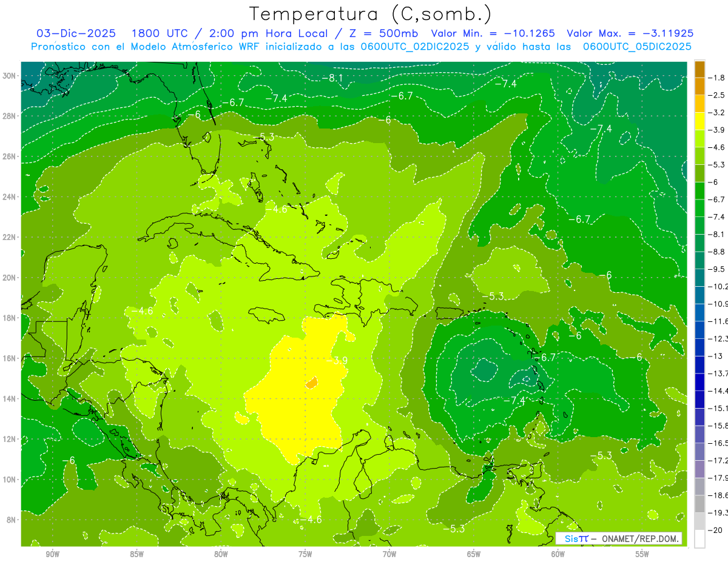This screenshot has width=728, height=562.
Task: Click the "Valor Min. = -10.1265" readout
Action: pos(493,33)
